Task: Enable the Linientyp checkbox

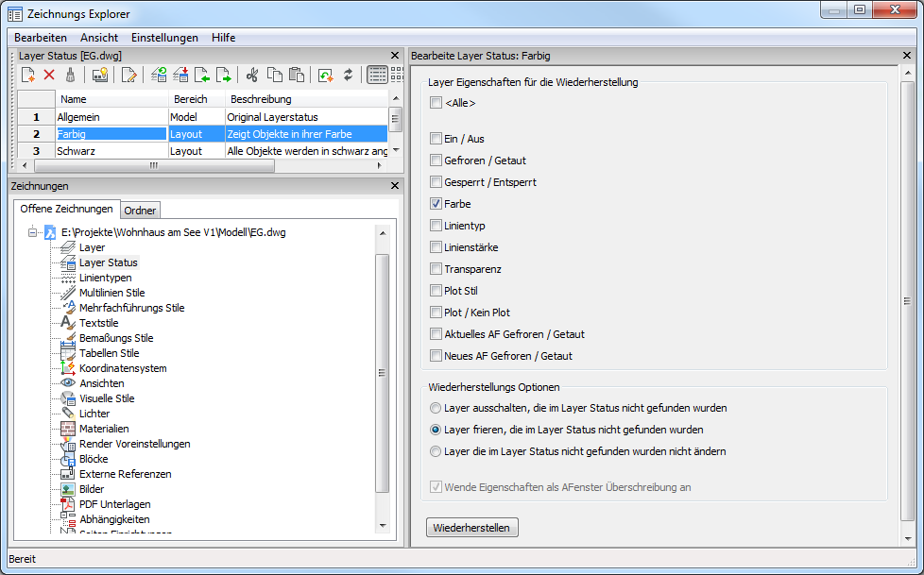Action: [x=436, y=226]
